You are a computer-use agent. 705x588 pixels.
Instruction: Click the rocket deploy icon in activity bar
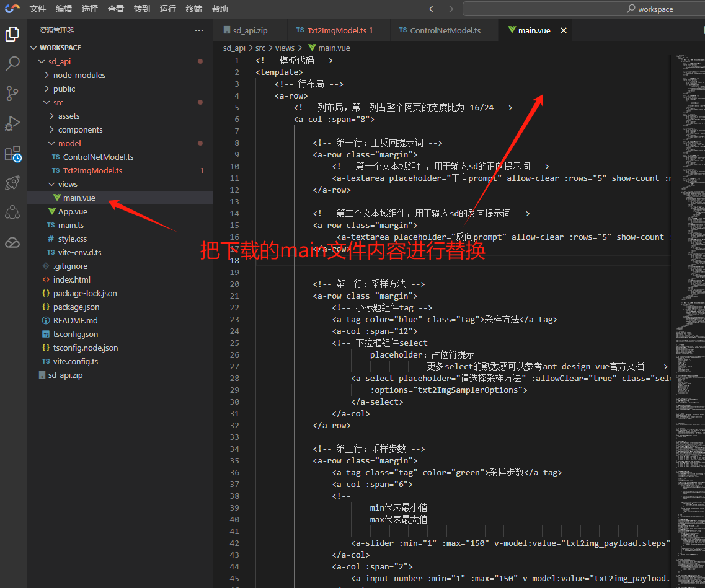point(12,182)
